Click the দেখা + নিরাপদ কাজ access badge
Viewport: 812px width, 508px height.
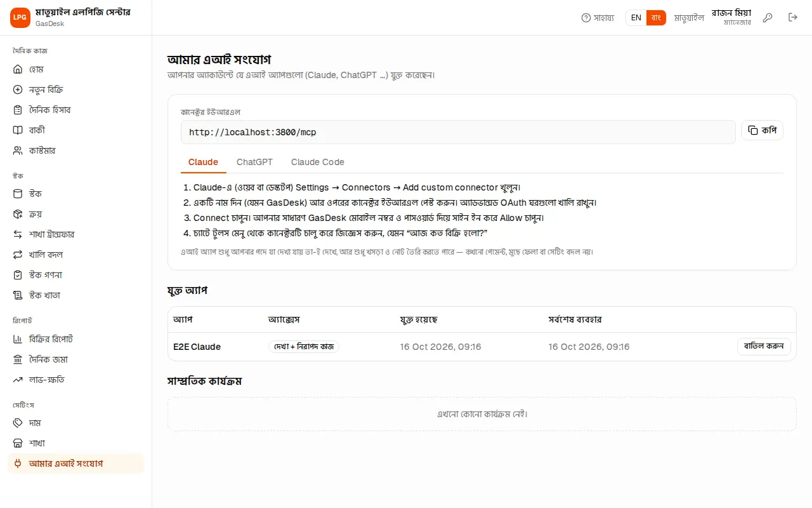[x=304, y=347]
